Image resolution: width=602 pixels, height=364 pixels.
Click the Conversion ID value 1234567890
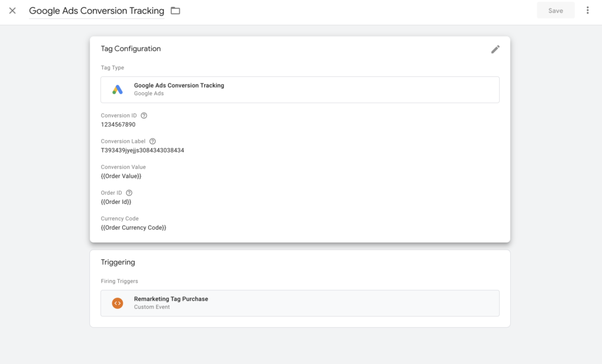pyautogui.click(x=117, y=124)
